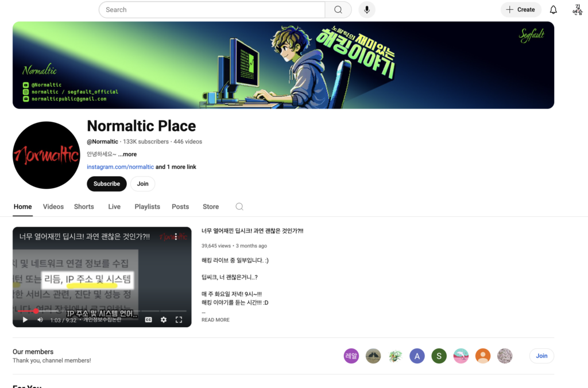Click the '@Normaltic' channel handle
588x388 pixels.
click(102, 142)
